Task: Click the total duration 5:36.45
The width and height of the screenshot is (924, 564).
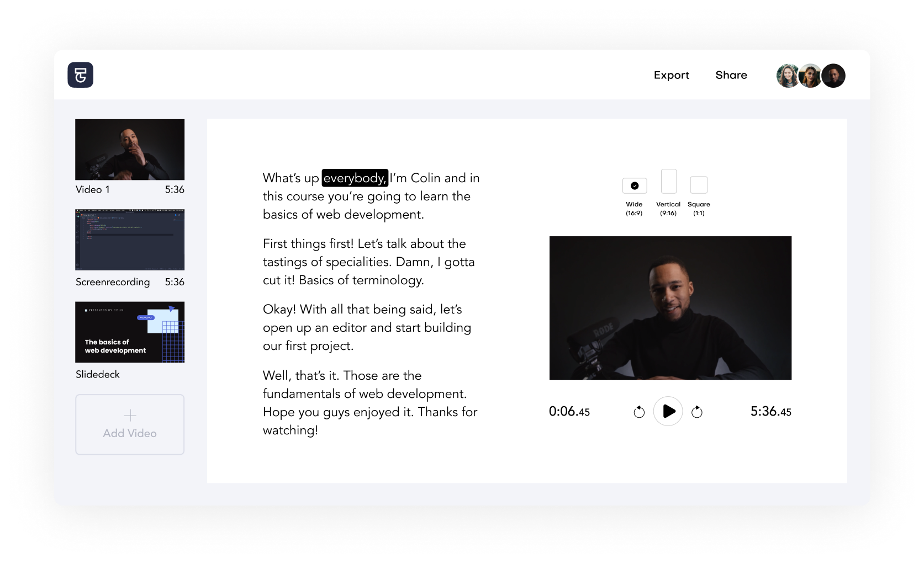Action: (771, 412)
